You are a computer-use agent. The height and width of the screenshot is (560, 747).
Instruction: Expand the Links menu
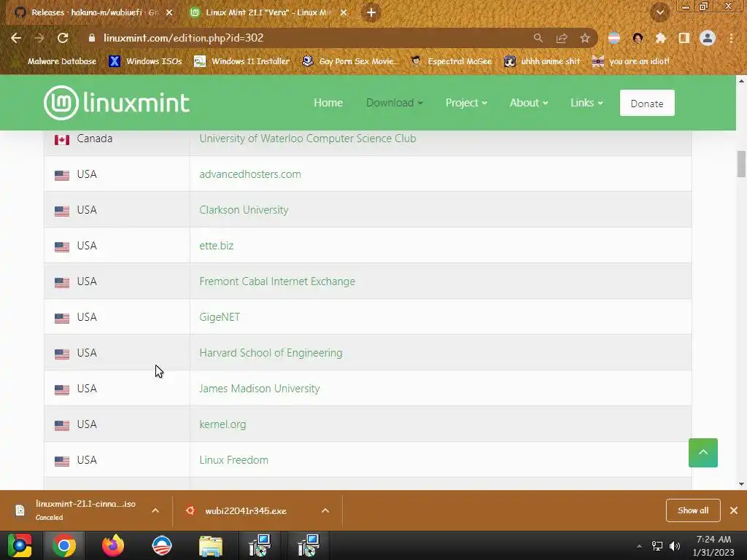tap(587, 103)
